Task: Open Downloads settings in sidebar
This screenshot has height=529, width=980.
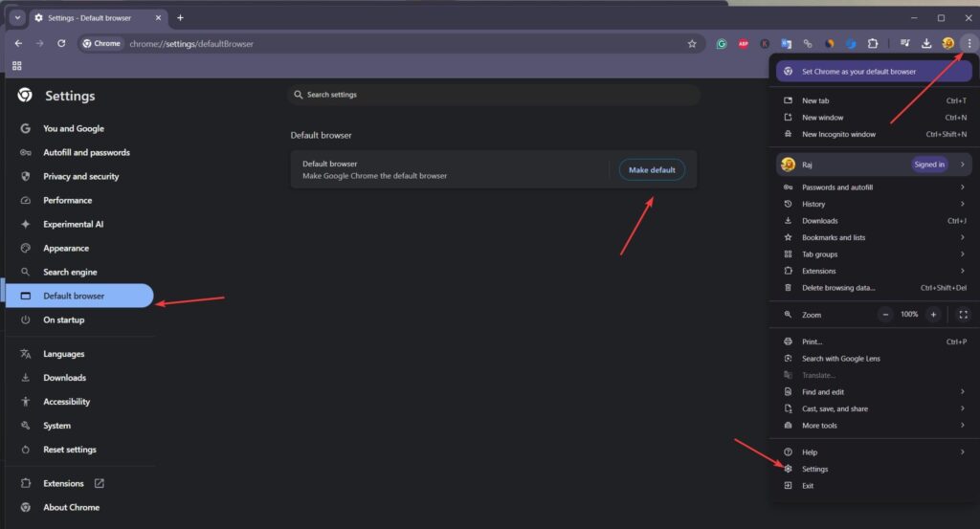Action: 64,378
